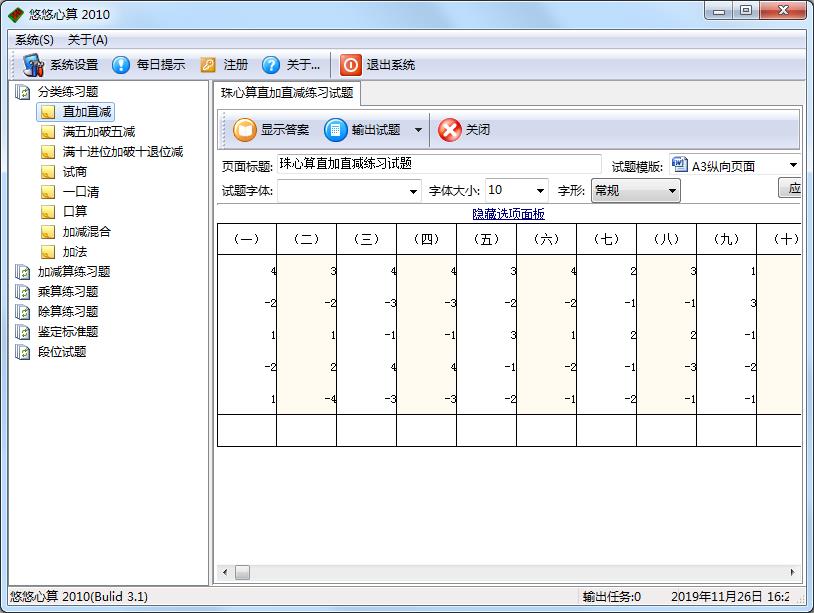Click the （一） column header
Image resolution: width=814 pixels, height=613 pixels.
(247, 239)
